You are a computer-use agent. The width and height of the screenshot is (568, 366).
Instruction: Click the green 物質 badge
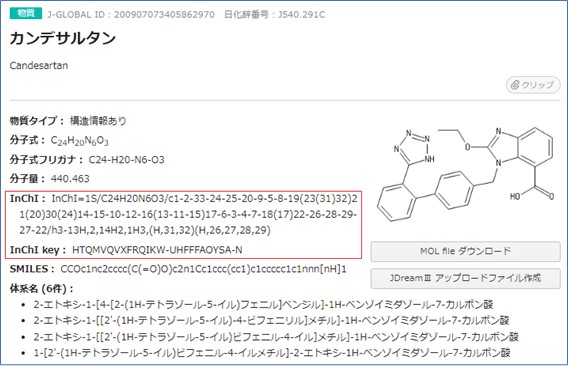[x=26, y=14]
